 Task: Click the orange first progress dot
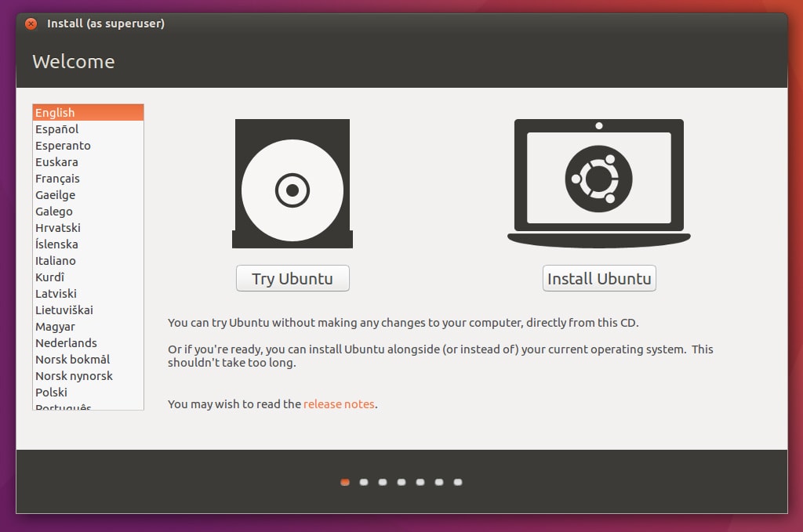pyautogui.click(x=344, y=482)
